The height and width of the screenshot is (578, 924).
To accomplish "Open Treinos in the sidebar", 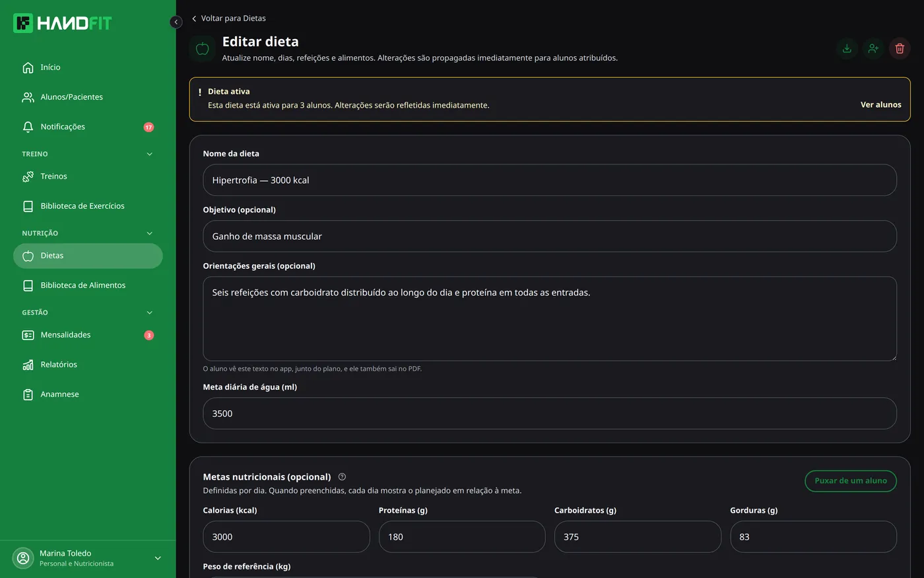I will [88, 176].
